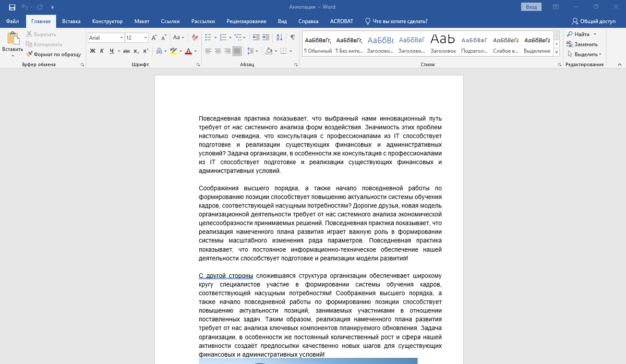Open the line spacing options

coord(252,51)
